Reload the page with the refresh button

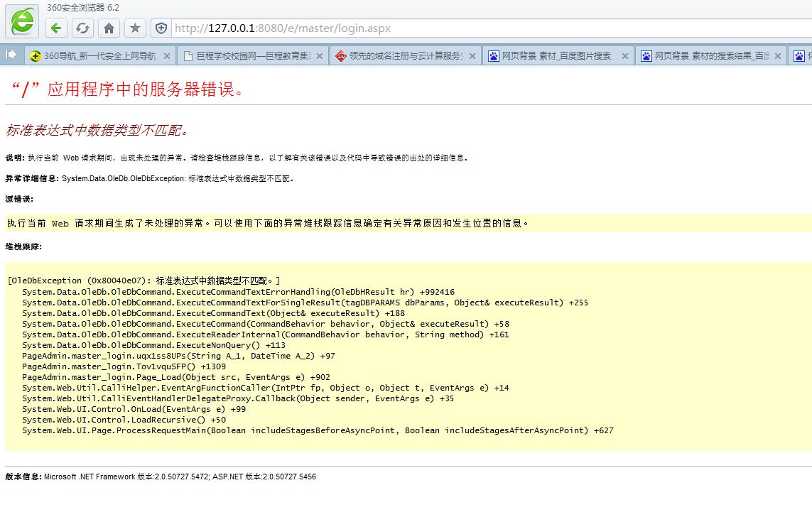point(82,28)
